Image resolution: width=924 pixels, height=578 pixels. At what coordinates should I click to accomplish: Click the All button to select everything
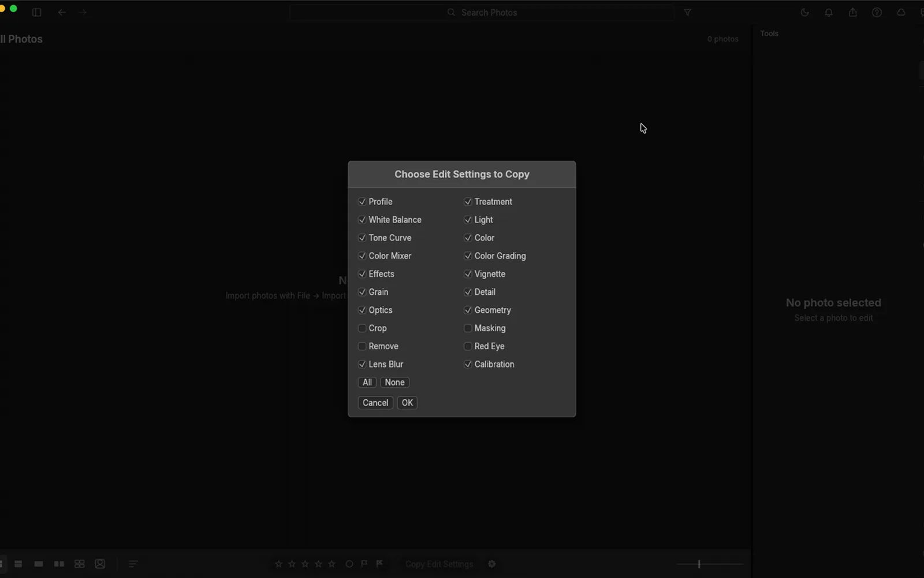click(367, 382)
